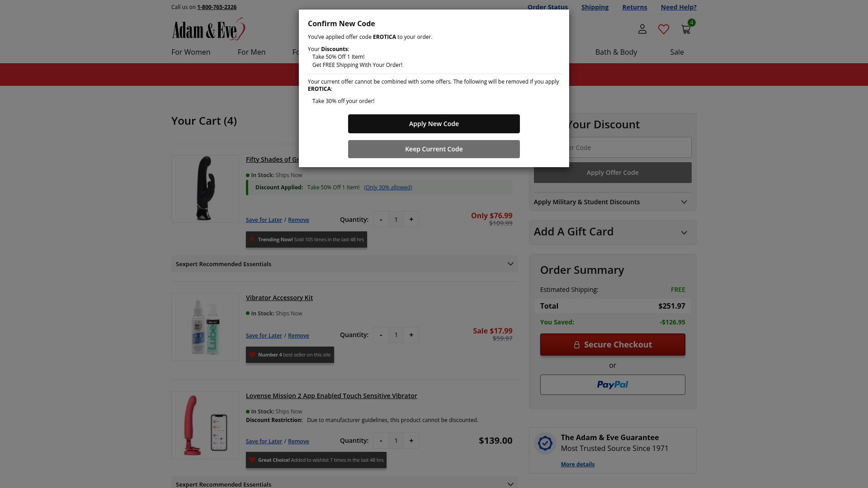868x488 pixels.
Task: Increase the Vibrator Accessory Kit quantity
Action: click(411, 335)
